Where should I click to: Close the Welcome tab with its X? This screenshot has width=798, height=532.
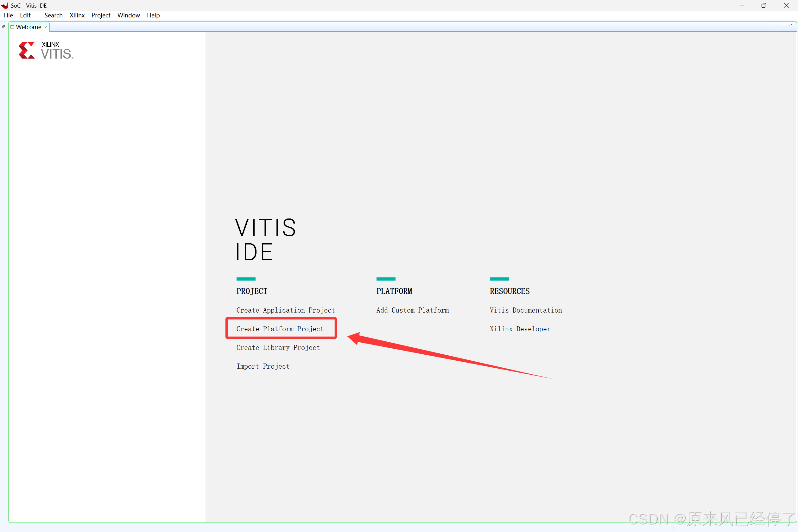(x=46, y=27)
